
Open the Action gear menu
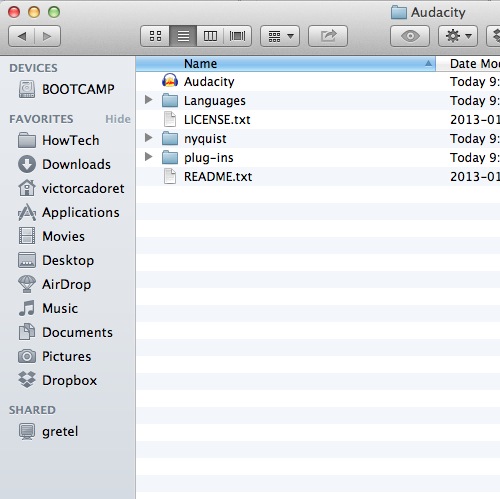458,36
